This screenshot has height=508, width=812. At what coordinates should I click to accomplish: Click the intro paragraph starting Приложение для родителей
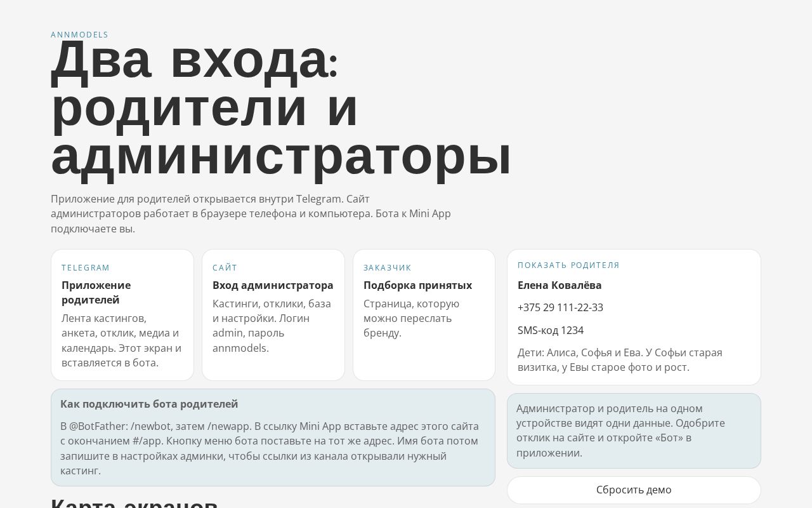tap(251, 214)
